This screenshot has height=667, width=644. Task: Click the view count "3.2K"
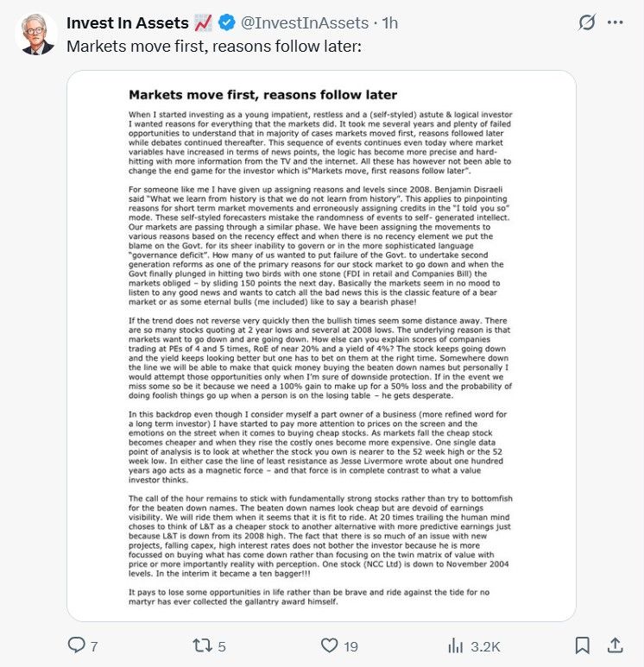click(485, 647)
